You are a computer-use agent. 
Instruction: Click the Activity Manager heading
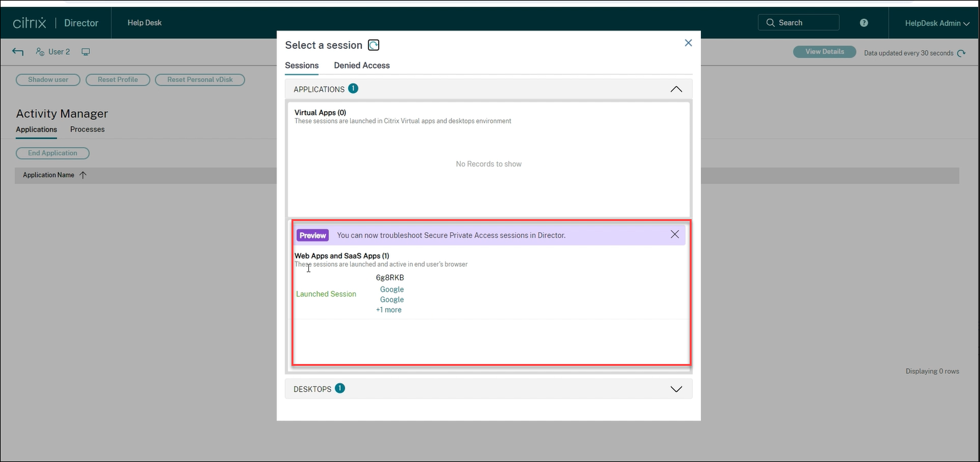(x=62, y=114)
